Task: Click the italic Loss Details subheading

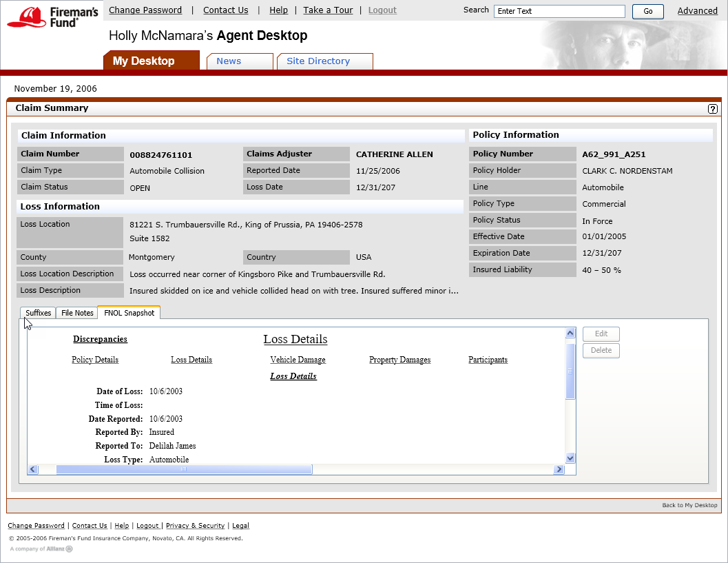Action: (x=293, y=376)
